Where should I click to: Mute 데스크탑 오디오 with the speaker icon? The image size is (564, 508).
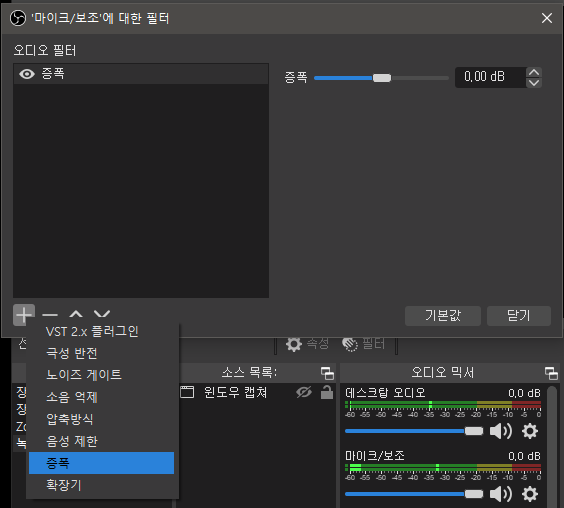tap(501, 431)
